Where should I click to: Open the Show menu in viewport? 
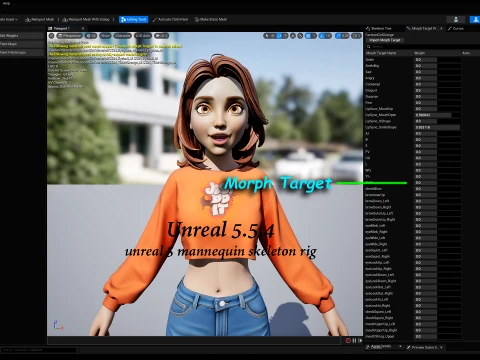tap(105, 36)
